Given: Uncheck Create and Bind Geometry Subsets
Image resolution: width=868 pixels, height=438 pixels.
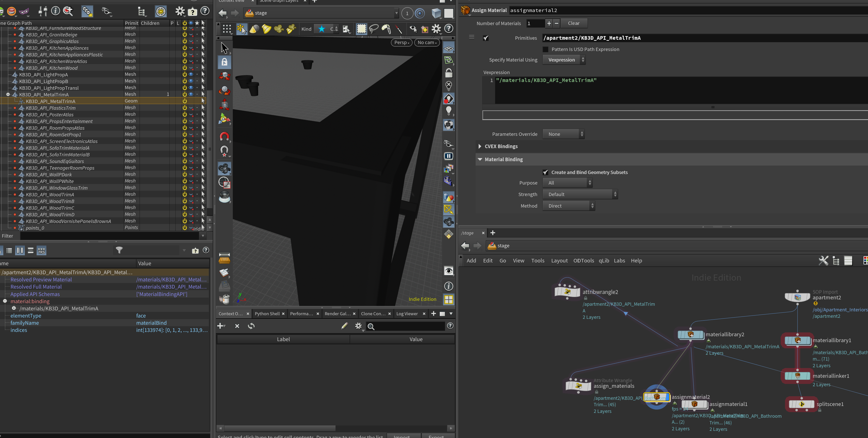Looking at the screenshot, I should [545, 172].
